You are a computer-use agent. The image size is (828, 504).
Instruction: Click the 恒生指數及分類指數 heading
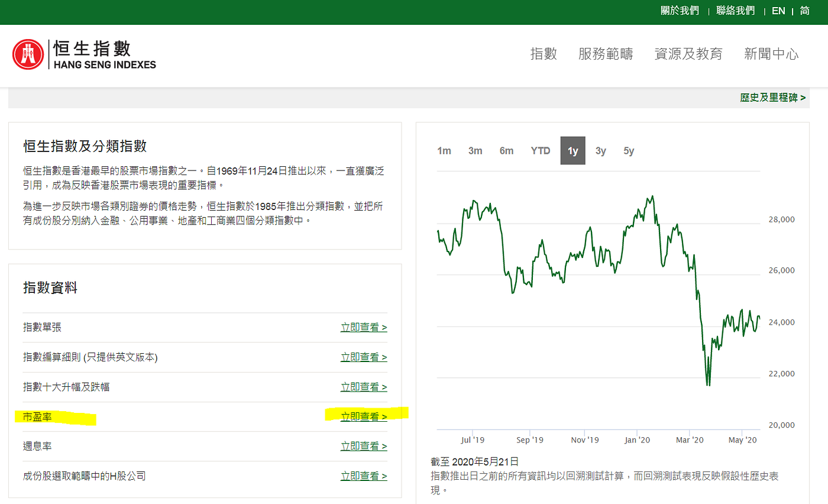click(x=85, y=146)
